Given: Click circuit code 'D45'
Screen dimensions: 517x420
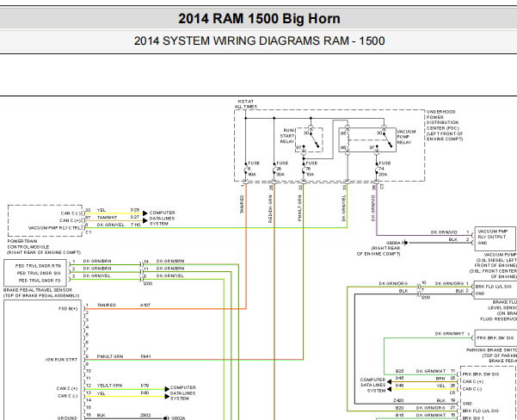Looking at the screenshot, I should [x=400, y=379].
